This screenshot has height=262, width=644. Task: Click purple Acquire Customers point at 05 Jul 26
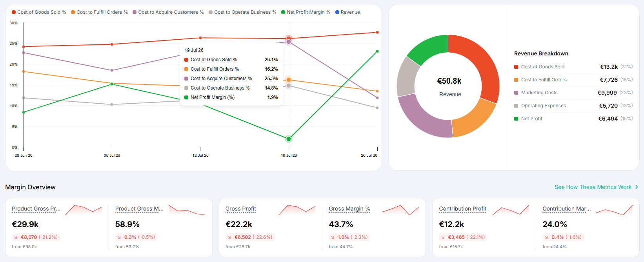[112, 70]
